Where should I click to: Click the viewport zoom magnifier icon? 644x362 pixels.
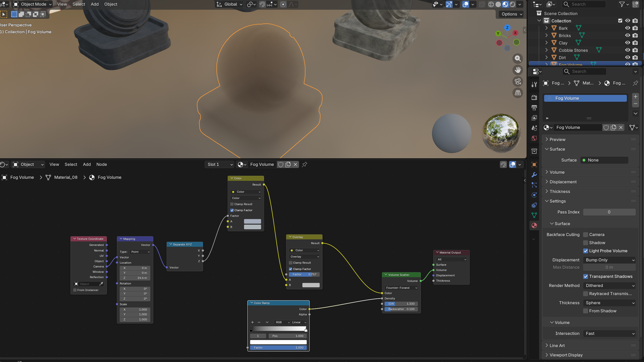518,58
